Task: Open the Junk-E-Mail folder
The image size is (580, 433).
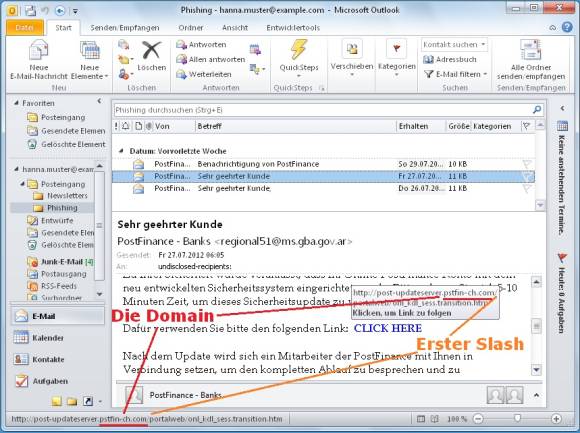Action: click(60, 262)
